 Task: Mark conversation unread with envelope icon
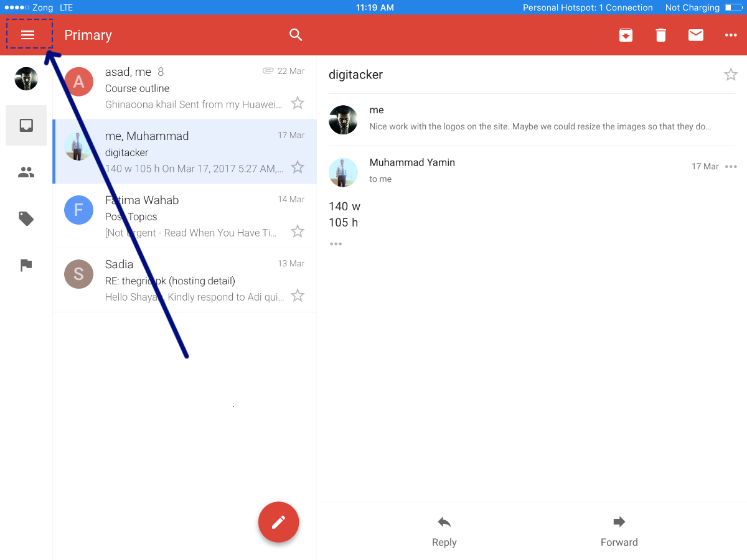(695, 35)
